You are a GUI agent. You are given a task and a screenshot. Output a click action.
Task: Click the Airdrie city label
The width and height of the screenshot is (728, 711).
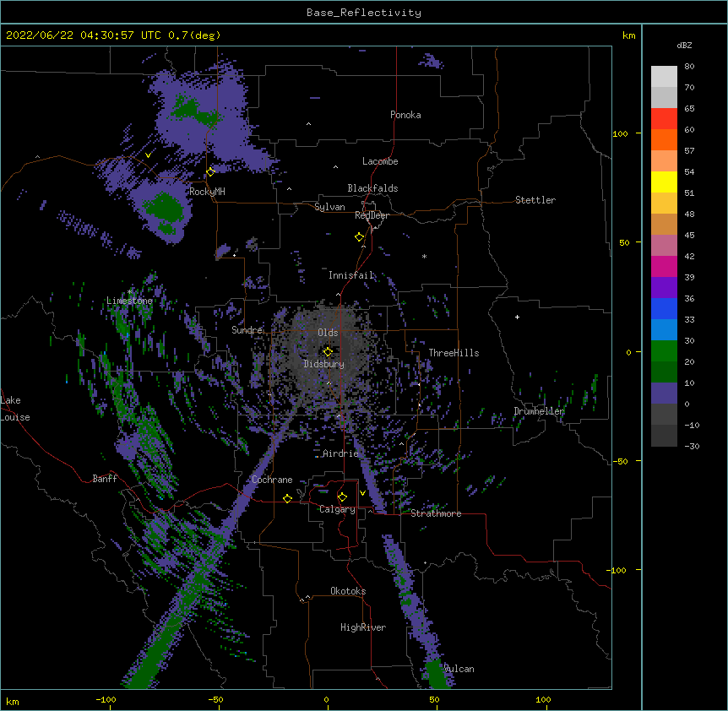(x=341, y=453)
